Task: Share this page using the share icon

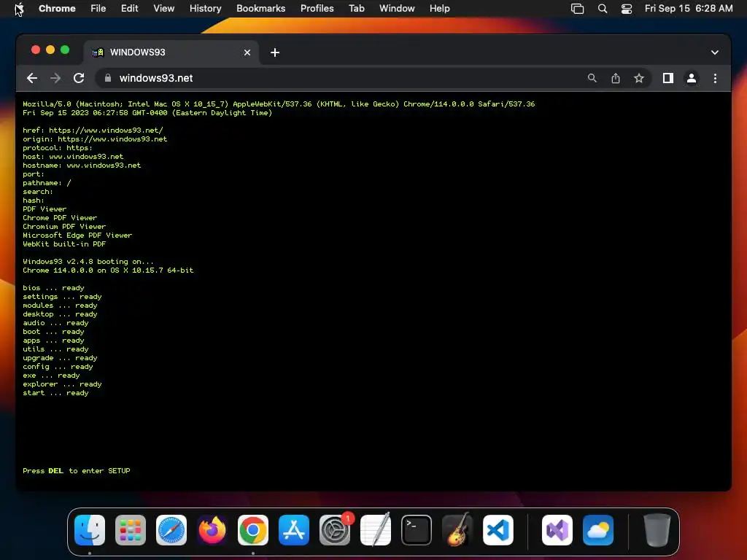Action: tap(616, 78)
